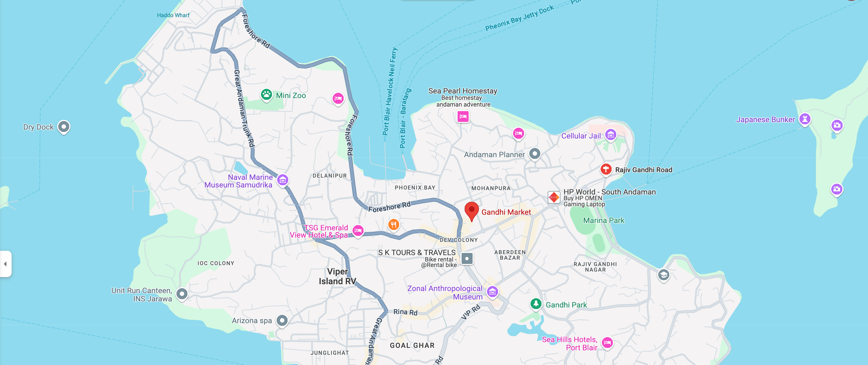Viewport: 868px width, 365px height.
Task: Select the Dry Dock gray pin
Action: coord(64,127)
